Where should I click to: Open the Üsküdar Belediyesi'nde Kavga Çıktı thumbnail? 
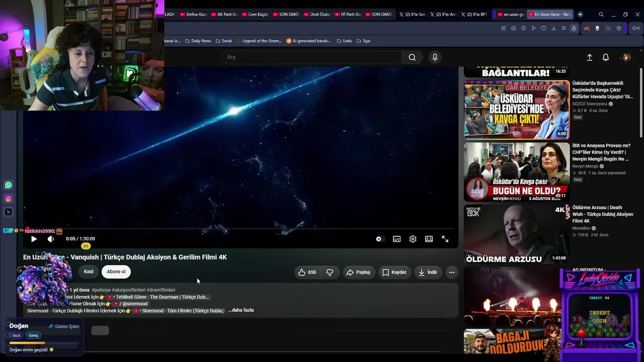pos(517,110)
